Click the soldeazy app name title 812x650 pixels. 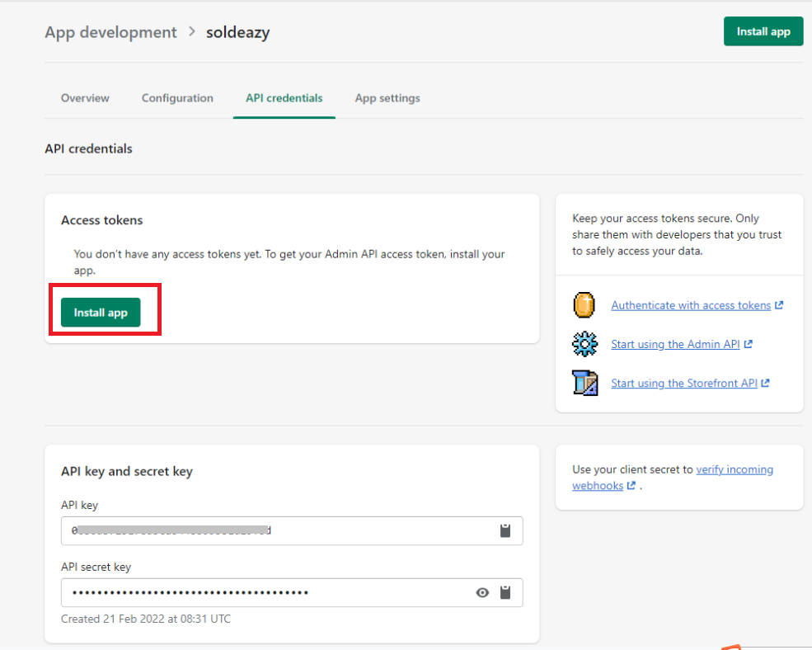tap(237, 32)
